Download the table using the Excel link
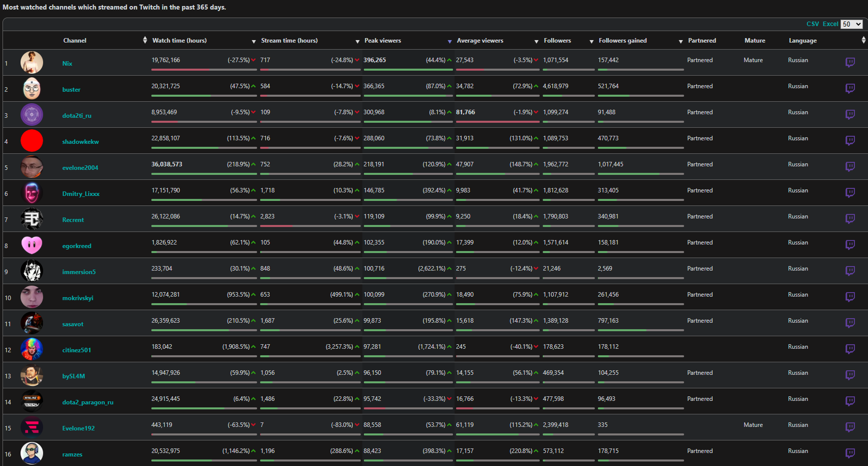868x466 pixels. (830, 24)
